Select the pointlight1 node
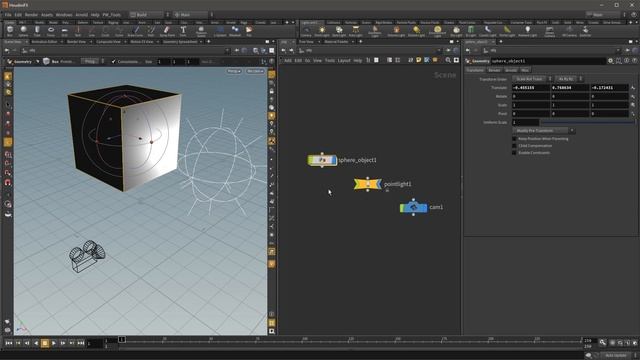The width and height of the screenshot is (640, 360). (368, 184)
